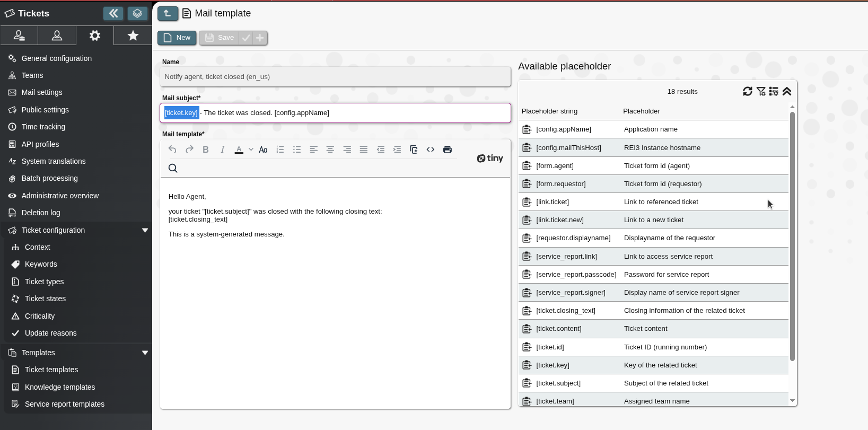Viewport: 868px width, 430px height.
Task: Open Ticket templates link
Action: (x=51, y=370)
